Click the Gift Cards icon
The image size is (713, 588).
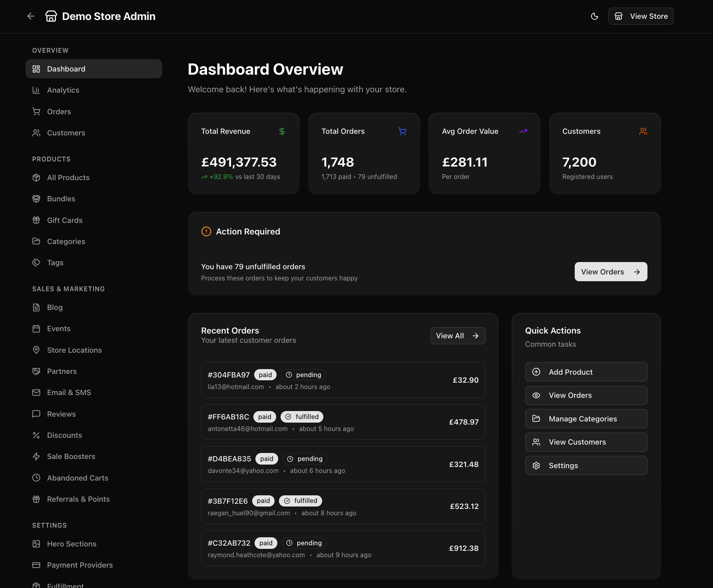click(36, 220)
